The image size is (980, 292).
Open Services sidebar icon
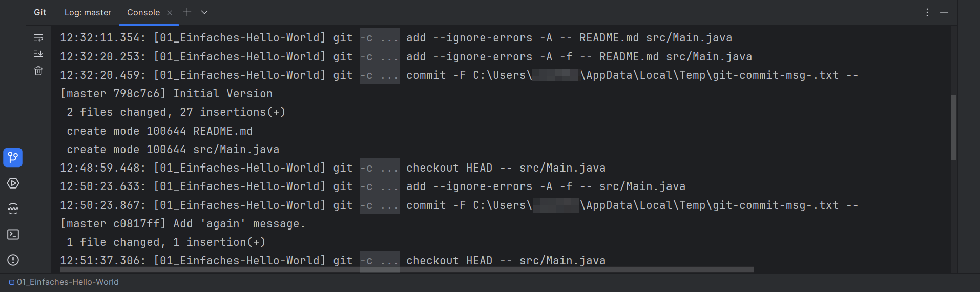pos(13,183)
